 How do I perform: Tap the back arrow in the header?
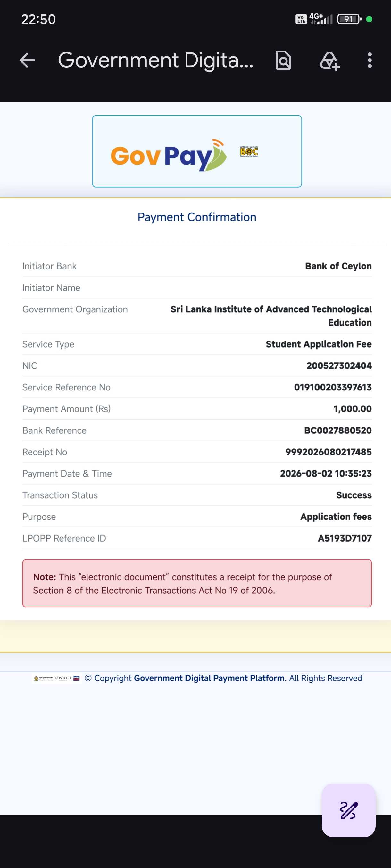pos(27,60)
